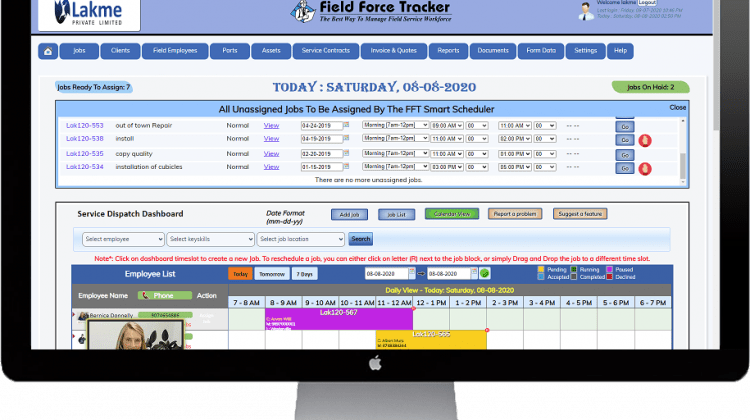
Task: Click the Add job button
Action: pos(349,214)
